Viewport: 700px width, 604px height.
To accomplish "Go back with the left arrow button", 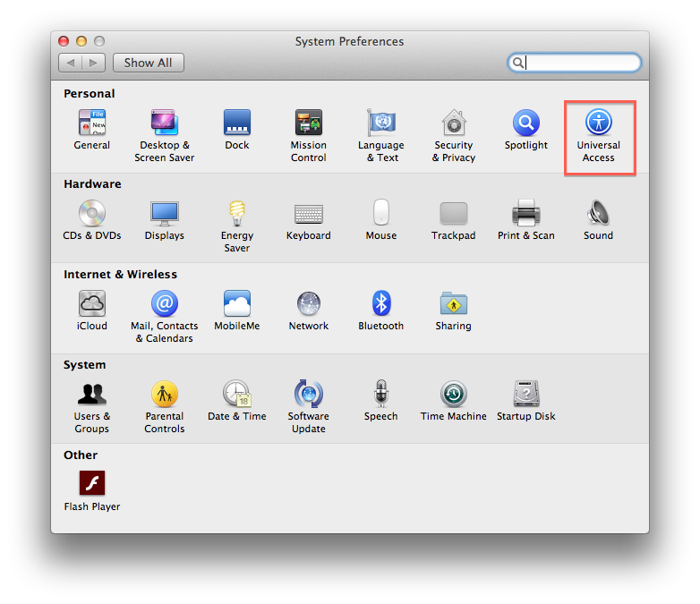I will pos(70,63).
